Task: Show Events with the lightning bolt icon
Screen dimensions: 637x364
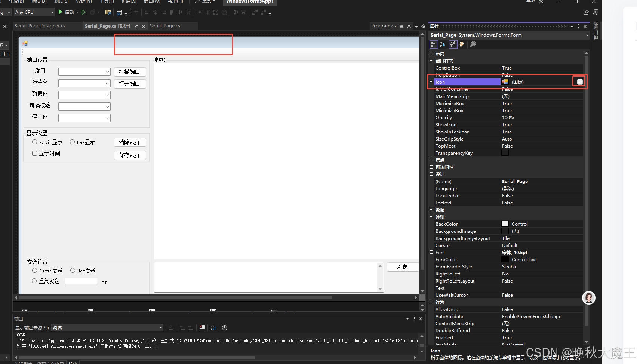Action: 462,44
